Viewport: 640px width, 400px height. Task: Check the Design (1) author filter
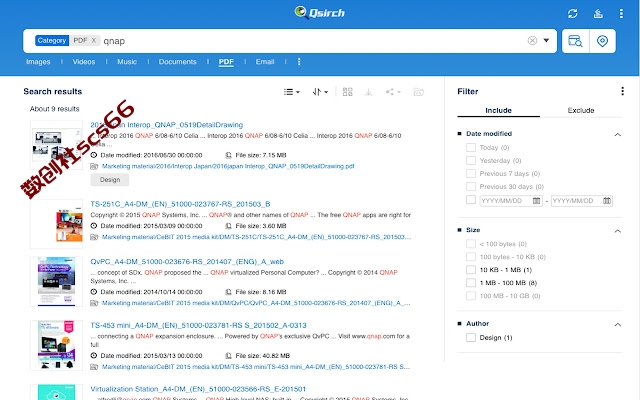(x=471, y=338)
